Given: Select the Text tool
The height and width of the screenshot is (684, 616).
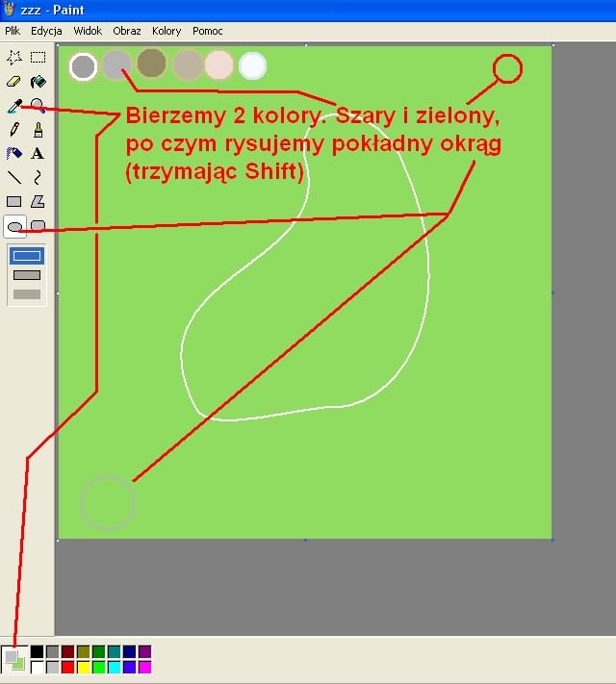Looking at the screenshot, I should 38,154.
